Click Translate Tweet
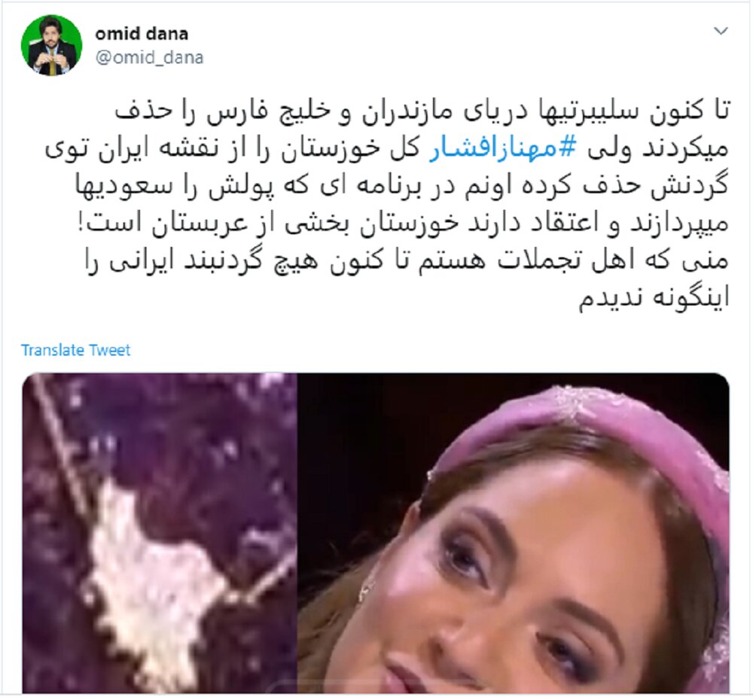This screenshot has height=700, width=753. pyautogui.click(x=75, y=350)
